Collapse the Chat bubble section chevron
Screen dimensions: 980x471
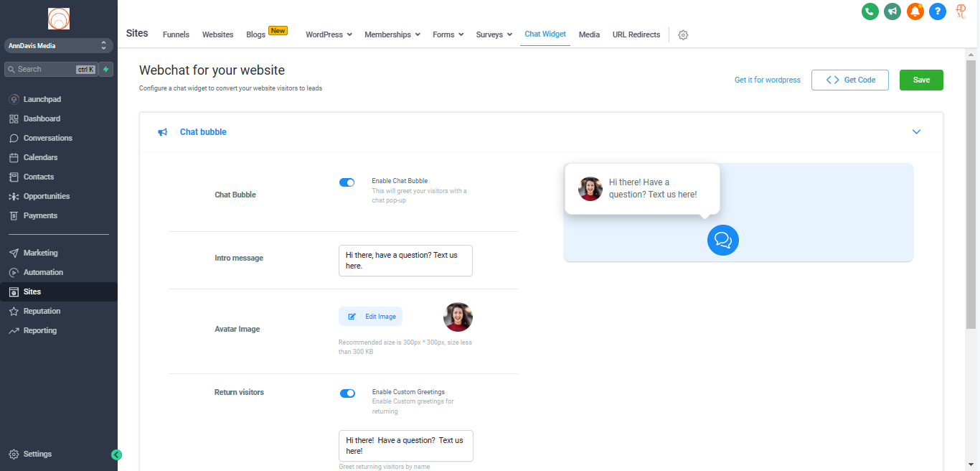(x=916, y=132)
